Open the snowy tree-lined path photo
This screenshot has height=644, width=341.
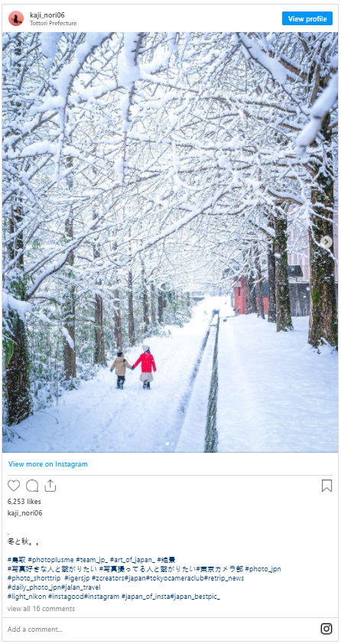tap(170, 242)
